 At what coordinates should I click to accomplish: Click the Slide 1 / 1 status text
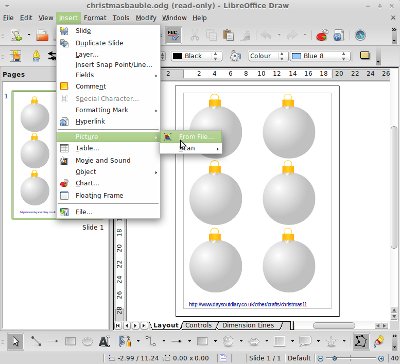click(x=265, y=358)
